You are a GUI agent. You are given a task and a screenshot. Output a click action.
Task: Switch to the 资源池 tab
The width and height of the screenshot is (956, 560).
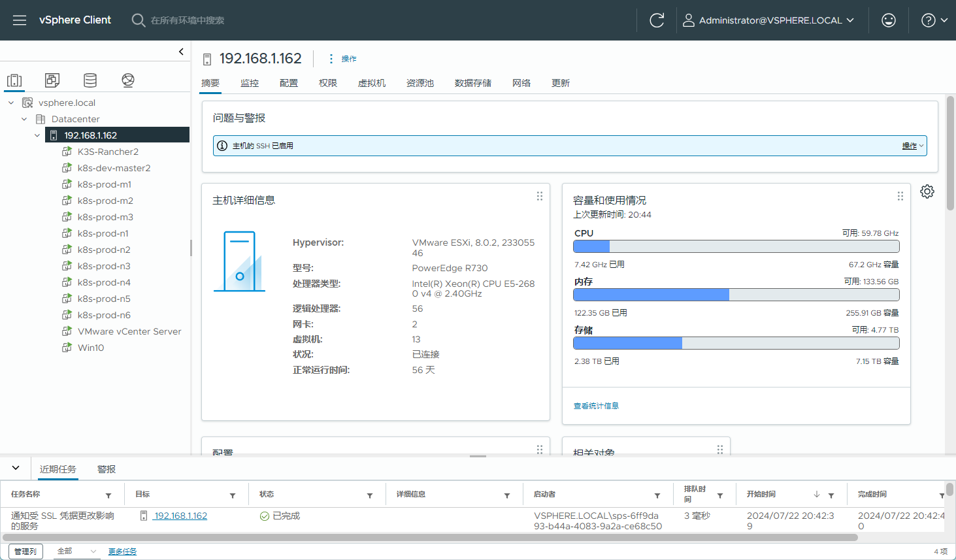pos(420,83)
